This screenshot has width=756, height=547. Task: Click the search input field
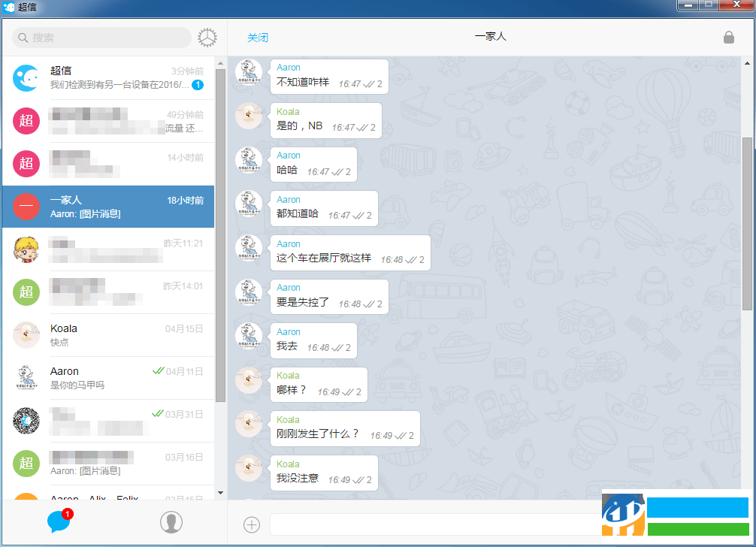(101, 37)
